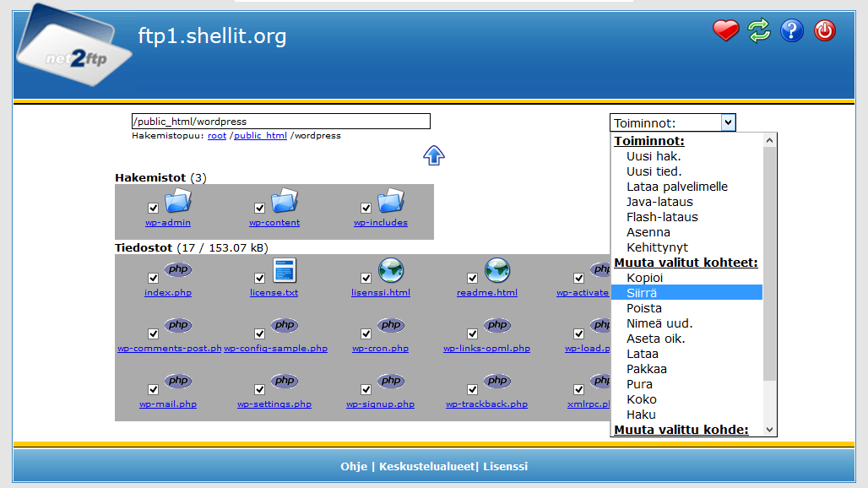The height and width of the screenshot is (488, 868).
Task: Click the wp-trackback.php file icon
Action: click(x=496, y=381)
